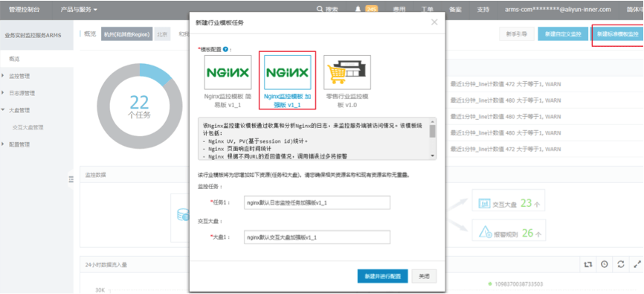The width and height of the screenshot is (644, 294).
Task: Click the description box scrollbar thumb
Action: [432, 131]
